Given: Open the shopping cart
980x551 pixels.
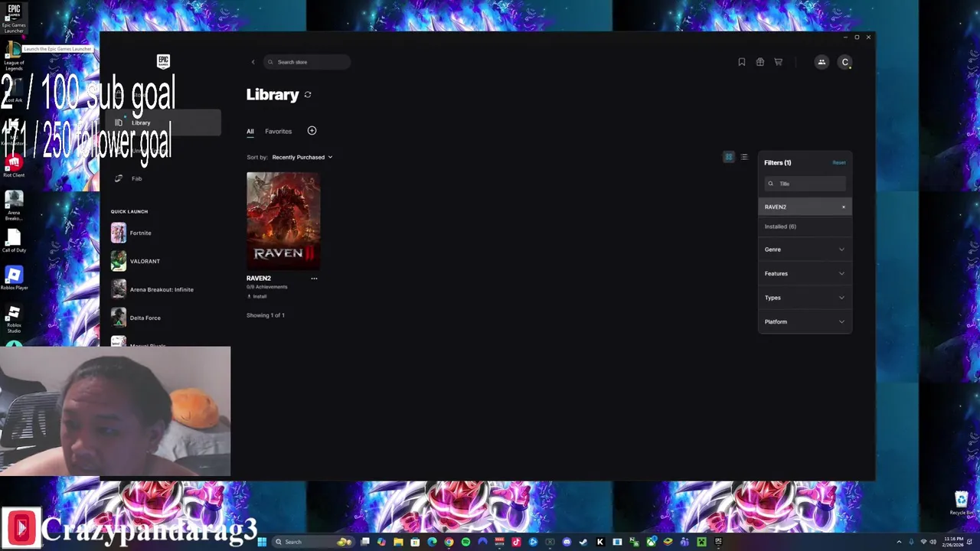Looking at the screenshot, I should coord(778,62).
